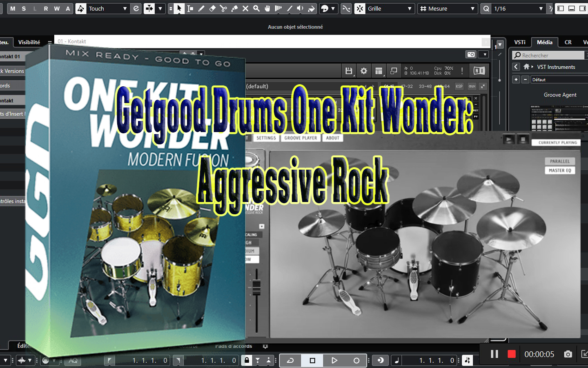Screen dimensions: 588x368
Task: Click the Rechercher search field
Action: click(x=549, y=55)
